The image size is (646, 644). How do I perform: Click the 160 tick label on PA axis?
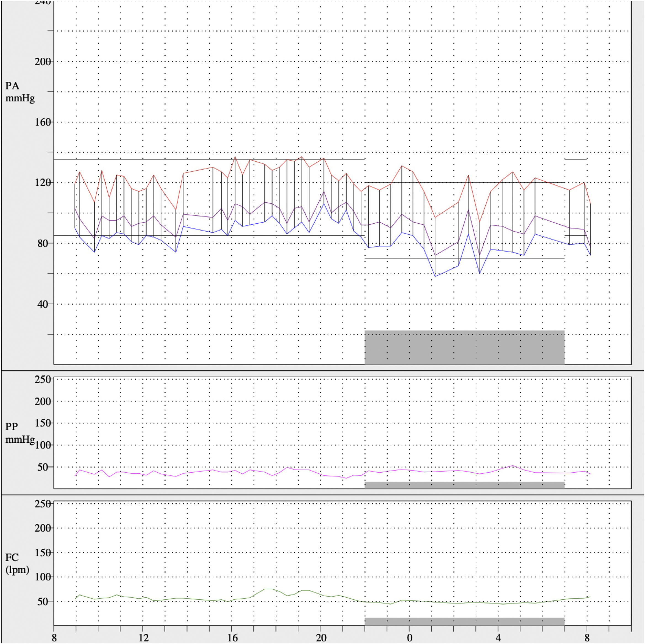point(43,123)
